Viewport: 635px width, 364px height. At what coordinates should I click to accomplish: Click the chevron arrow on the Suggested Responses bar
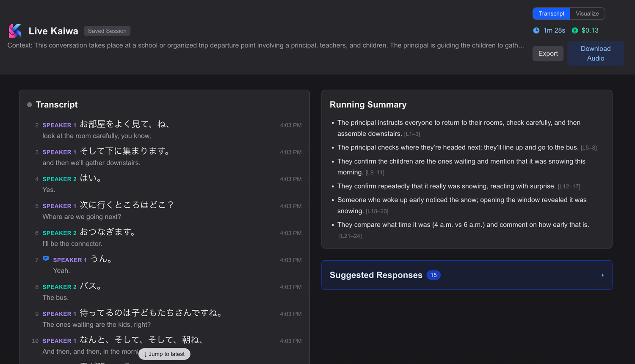tap(602, 275)
